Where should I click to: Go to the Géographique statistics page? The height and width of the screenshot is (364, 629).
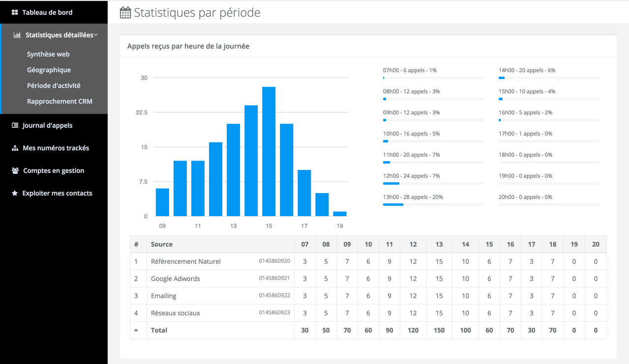[x=49, y=70]
